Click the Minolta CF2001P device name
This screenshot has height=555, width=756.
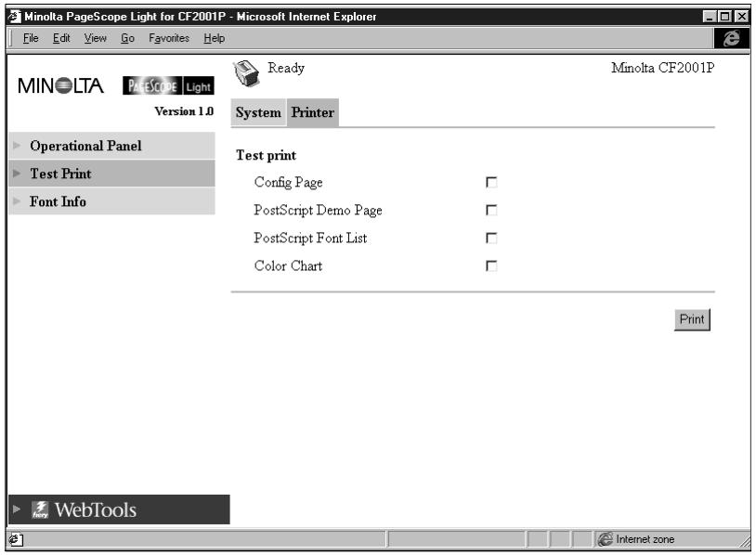pos(663,68)
